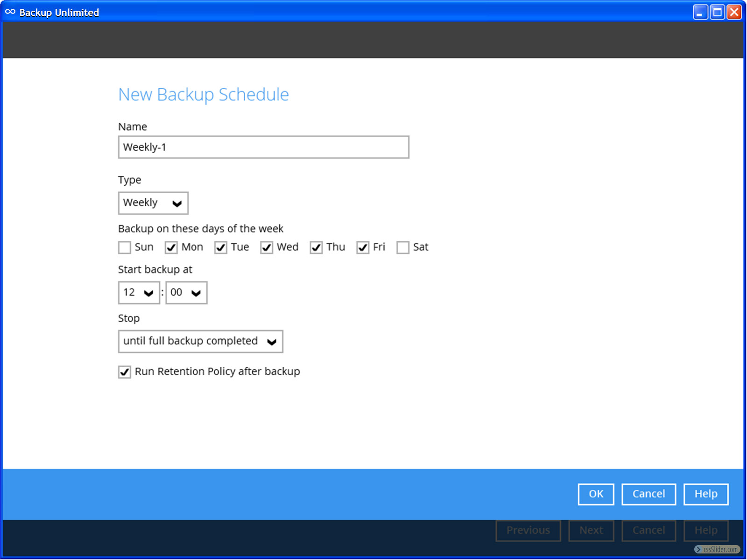Viewport: 747px width, 560px height.
Task: Expand the start hour dropdown
Action: [139, 293]
